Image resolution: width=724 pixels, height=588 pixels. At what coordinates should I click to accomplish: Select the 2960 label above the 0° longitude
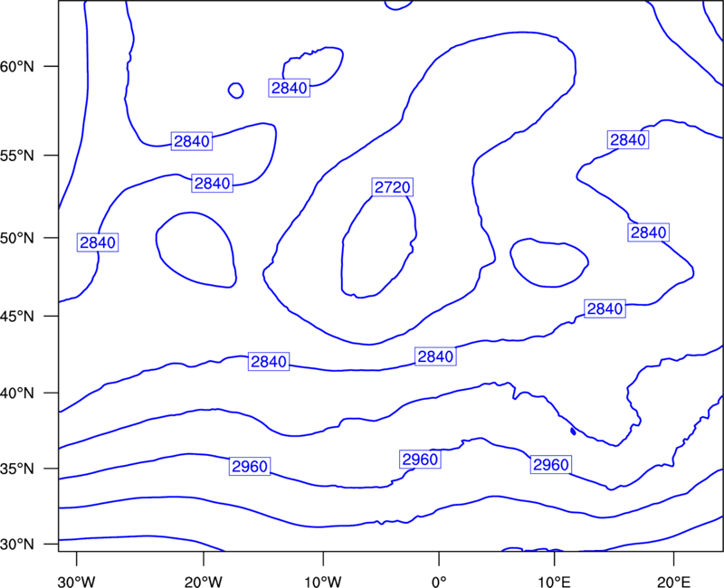coord(420,460)
